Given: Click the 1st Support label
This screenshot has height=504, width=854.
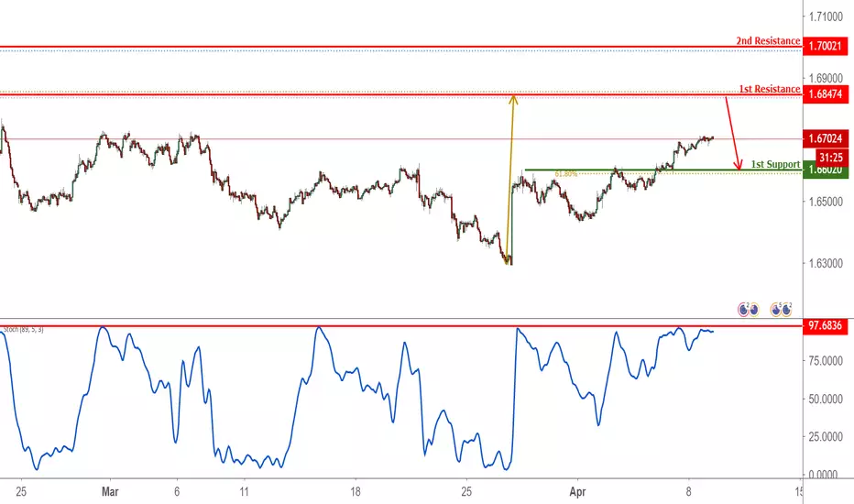Looking at the screenshot, I should (775, 164).
